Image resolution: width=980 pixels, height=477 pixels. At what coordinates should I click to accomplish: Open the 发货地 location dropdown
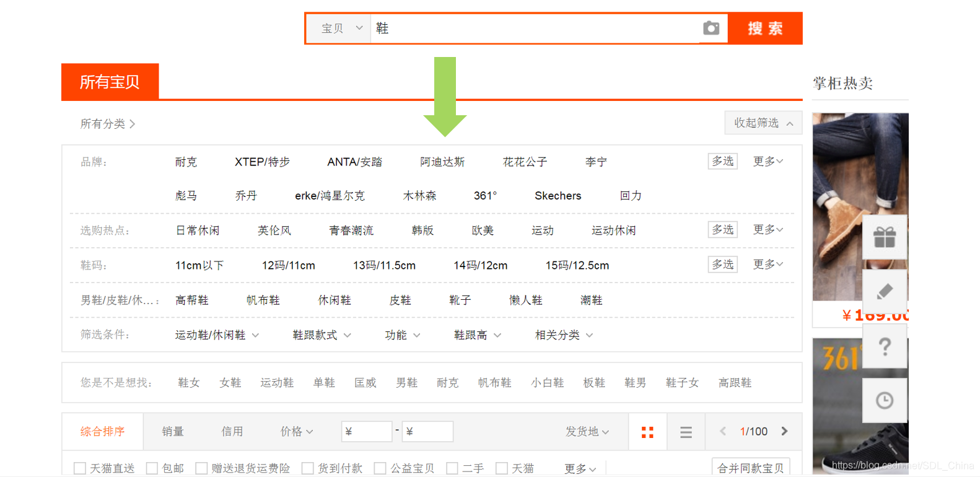[x=587, y=432]
